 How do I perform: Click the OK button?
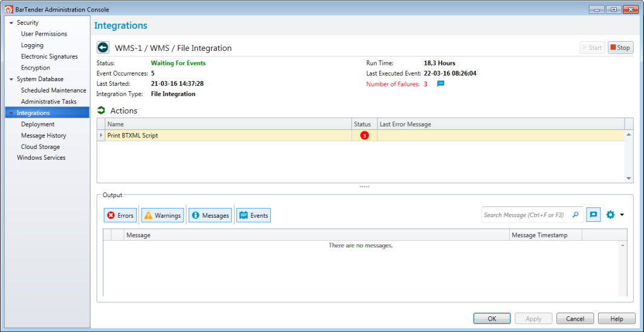pos(492,319)
